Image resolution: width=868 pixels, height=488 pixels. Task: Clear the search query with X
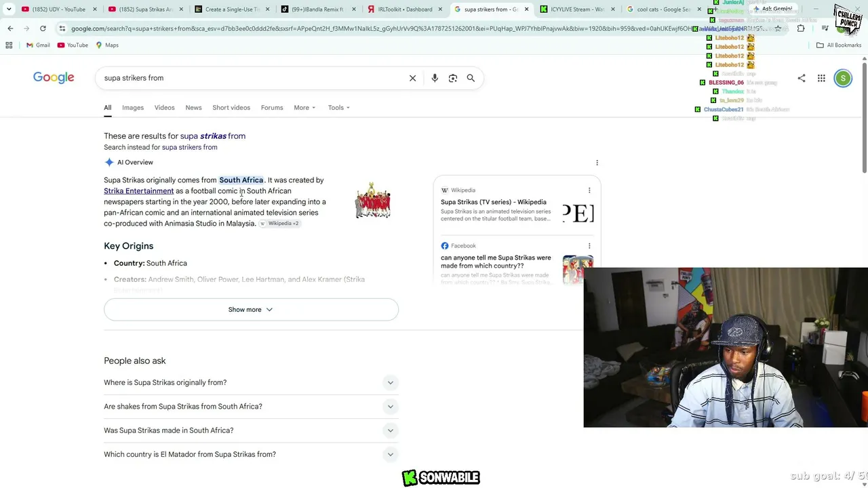point(412,78)
